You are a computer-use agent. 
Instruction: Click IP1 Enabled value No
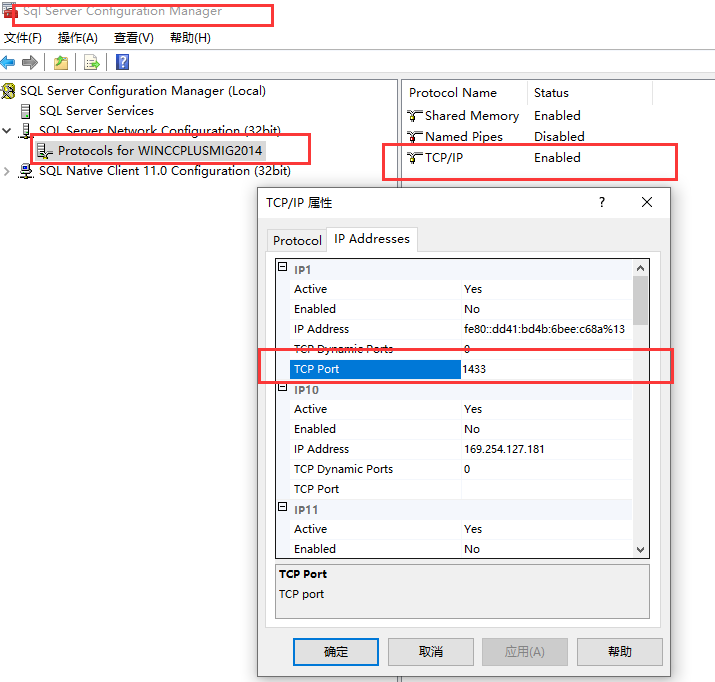click(x=547, y=309)
